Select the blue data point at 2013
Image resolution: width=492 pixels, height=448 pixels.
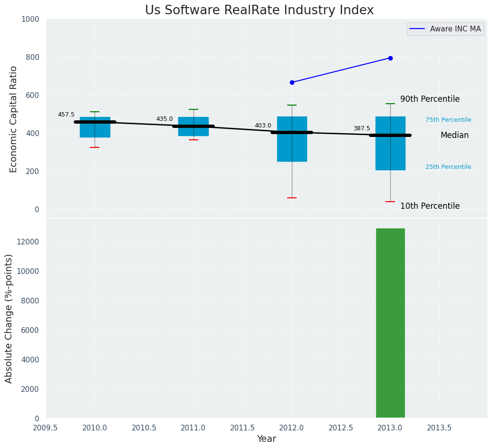pos(390,58)
